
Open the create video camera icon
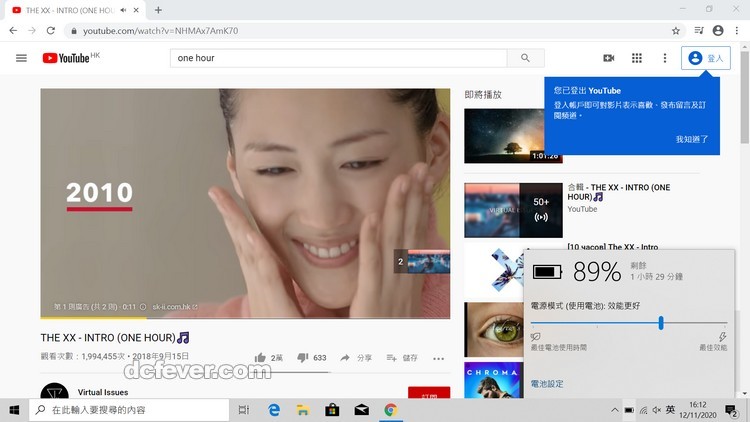(608, 58)
